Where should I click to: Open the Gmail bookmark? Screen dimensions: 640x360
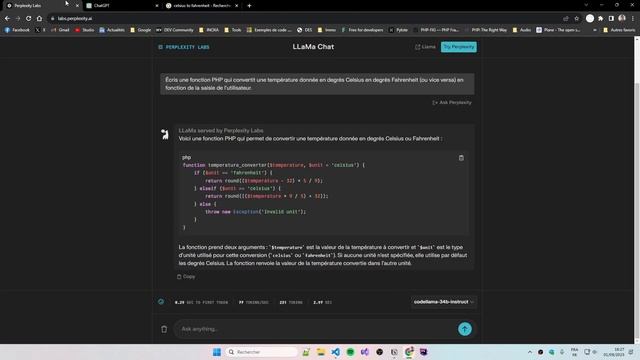pyautogui.click(x=60, y=30)
